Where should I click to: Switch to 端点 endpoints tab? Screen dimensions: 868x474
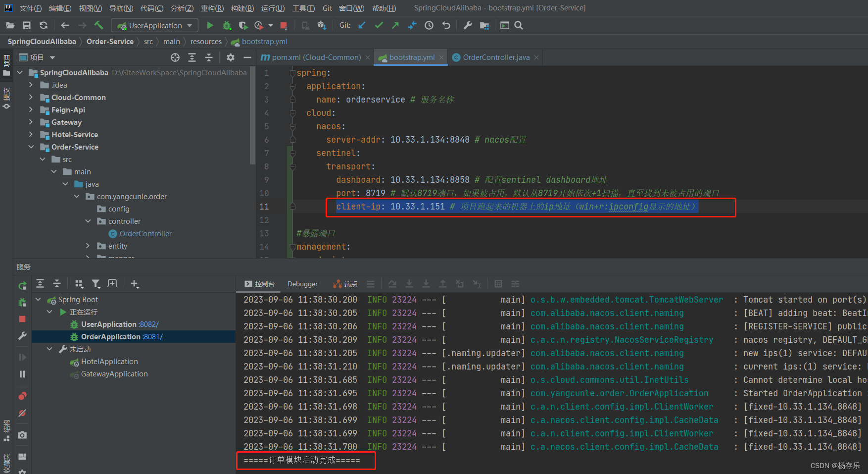point(345,284)
